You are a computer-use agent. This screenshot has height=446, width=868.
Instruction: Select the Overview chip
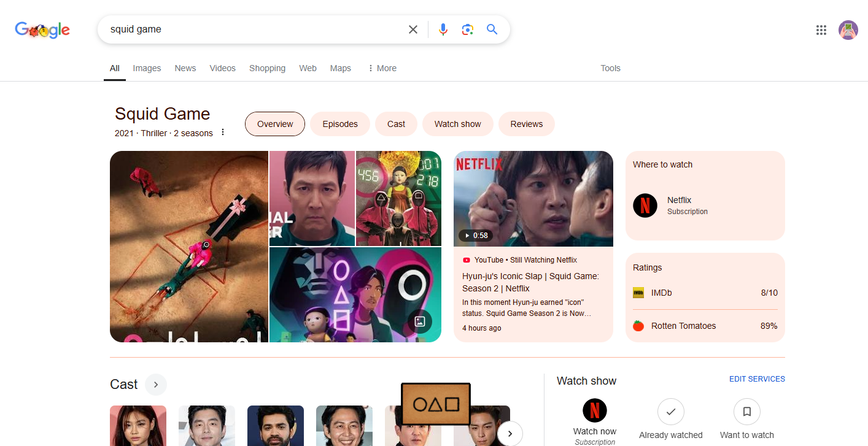[275, 124]
